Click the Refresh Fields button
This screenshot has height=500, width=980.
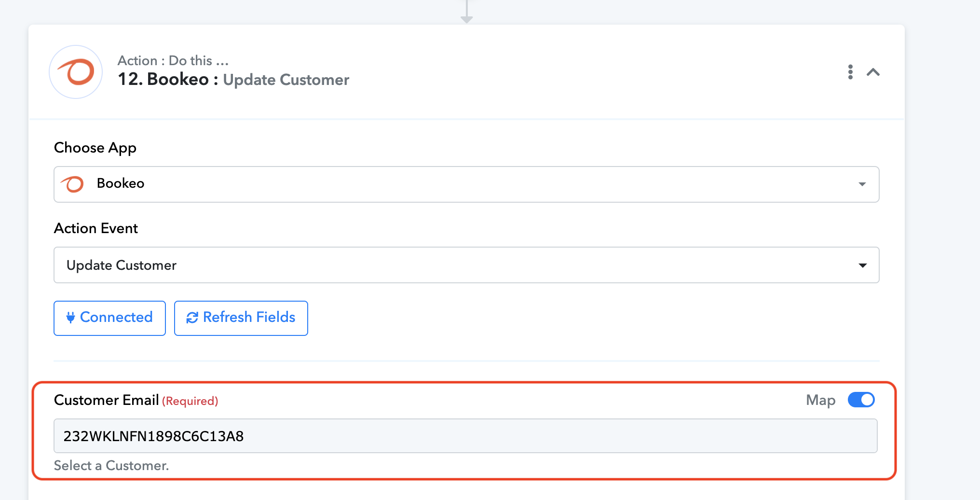pos(241,318)
